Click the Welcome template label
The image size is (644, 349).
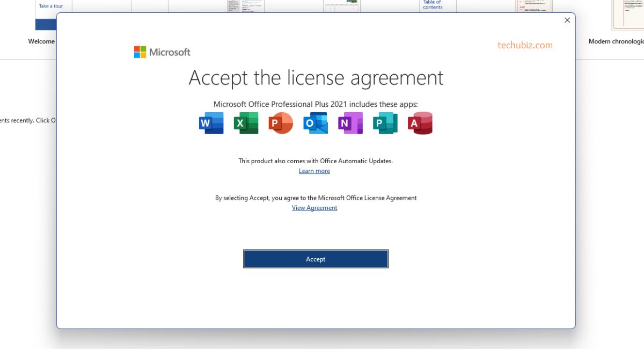(x=42, y=41)
